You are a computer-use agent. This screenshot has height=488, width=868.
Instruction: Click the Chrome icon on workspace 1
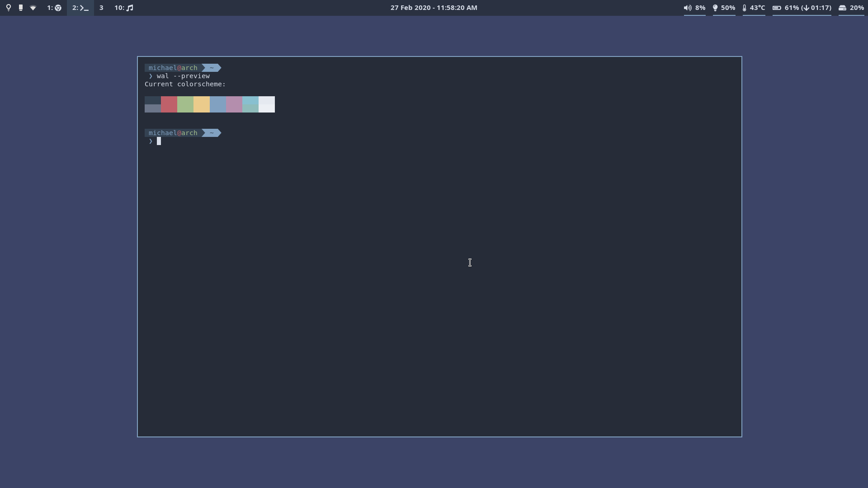58,8
